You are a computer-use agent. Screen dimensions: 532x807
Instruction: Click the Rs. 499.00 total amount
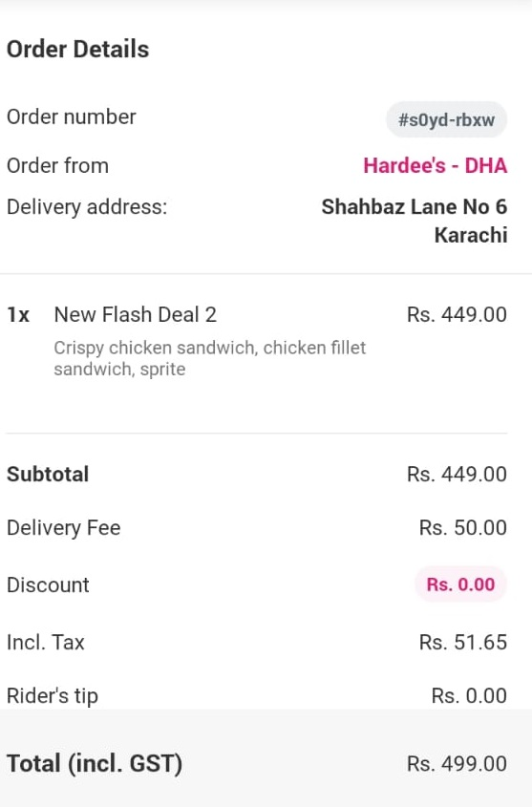(457, 764)
